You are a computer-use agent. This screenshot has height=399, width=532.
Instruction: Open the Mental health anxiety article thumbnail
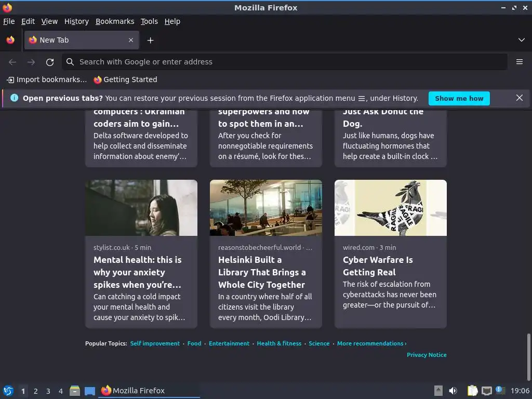tap(141, 208)
